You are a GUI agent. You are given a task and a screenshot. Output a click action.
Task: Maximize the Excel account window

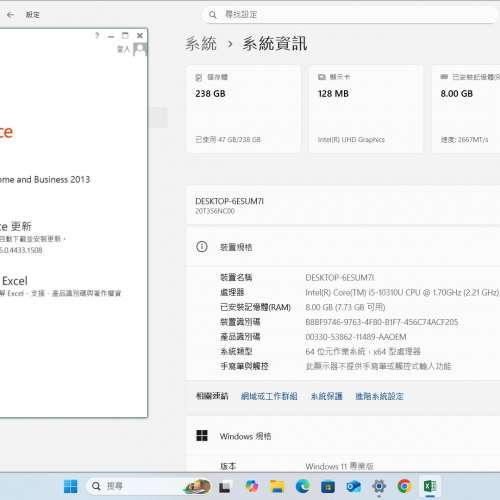click(125, 36)
